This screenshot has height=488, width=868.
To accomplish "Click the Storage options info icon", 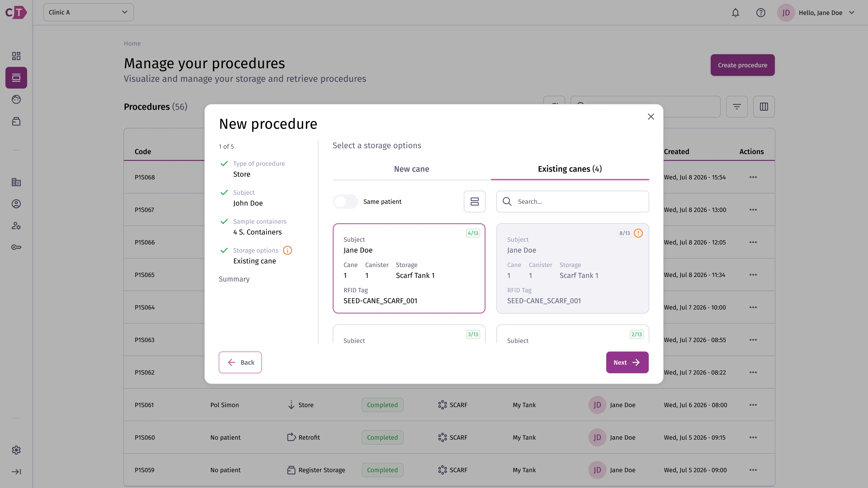I will 288,250.
